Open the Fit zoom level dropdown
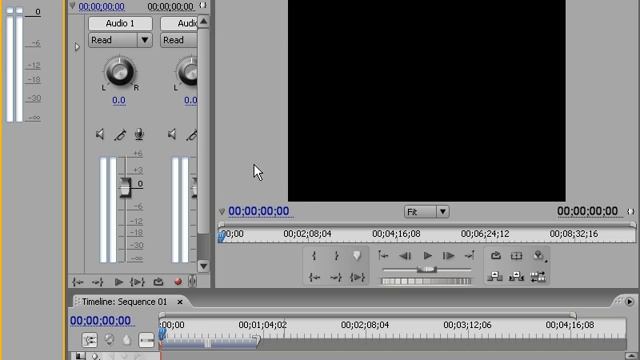Image resolution: width=640 pixels, height=360 pixels. click(427, 212)
